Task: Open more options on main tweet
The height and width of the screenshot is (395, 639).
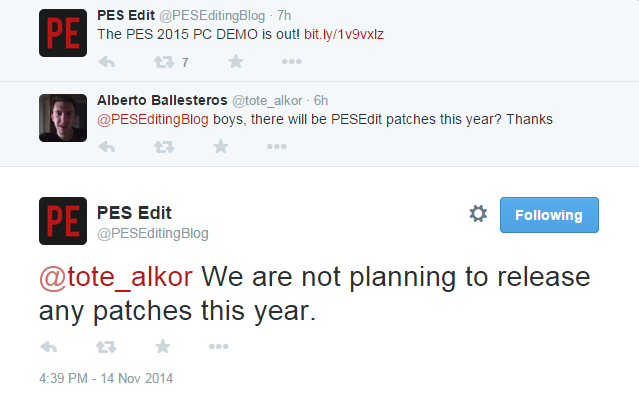Action: click(219, 346)
